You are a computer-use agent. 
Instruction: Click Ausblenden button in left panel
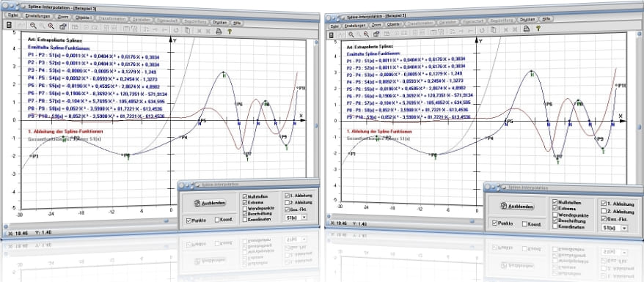pyautogui.click(x=210, y=204)
